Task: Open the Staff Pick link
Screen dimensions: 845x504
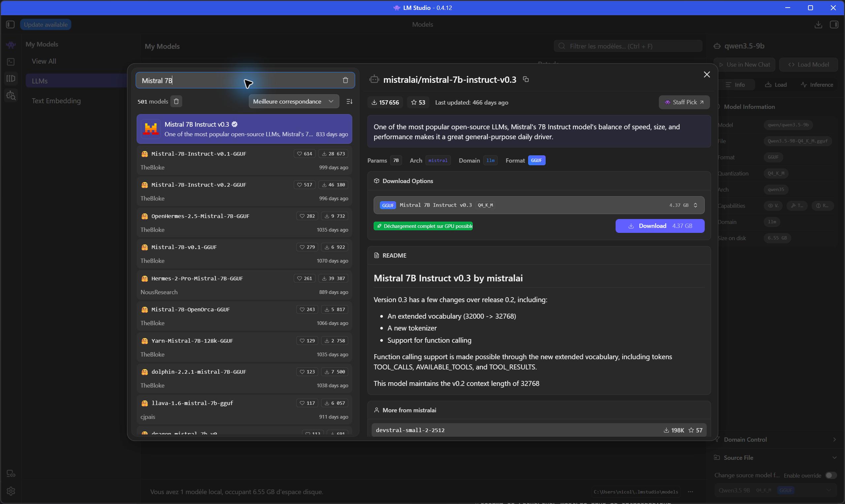Action: pos(684,102)
